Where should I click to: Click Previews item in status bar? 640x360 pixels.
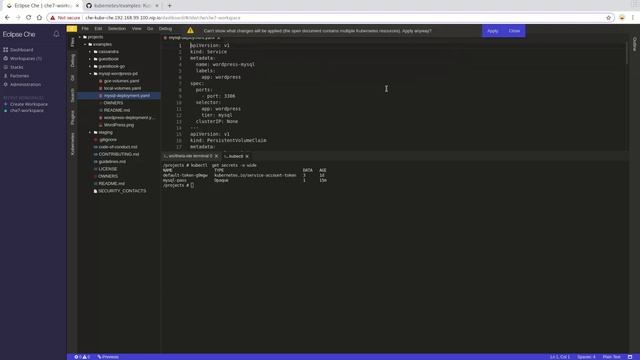(x=108, y=357)
